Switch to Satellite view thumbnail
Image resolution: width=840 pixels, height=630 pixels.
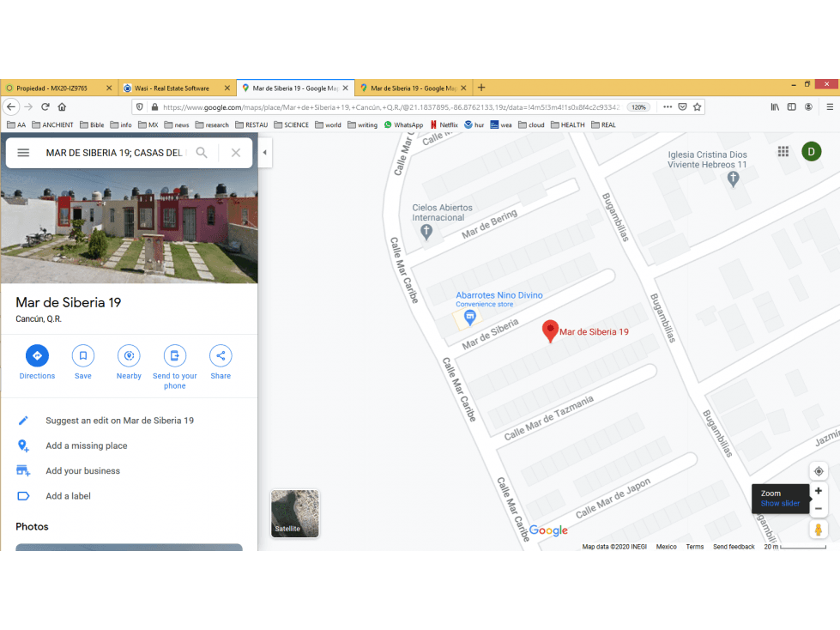point(294,513)
